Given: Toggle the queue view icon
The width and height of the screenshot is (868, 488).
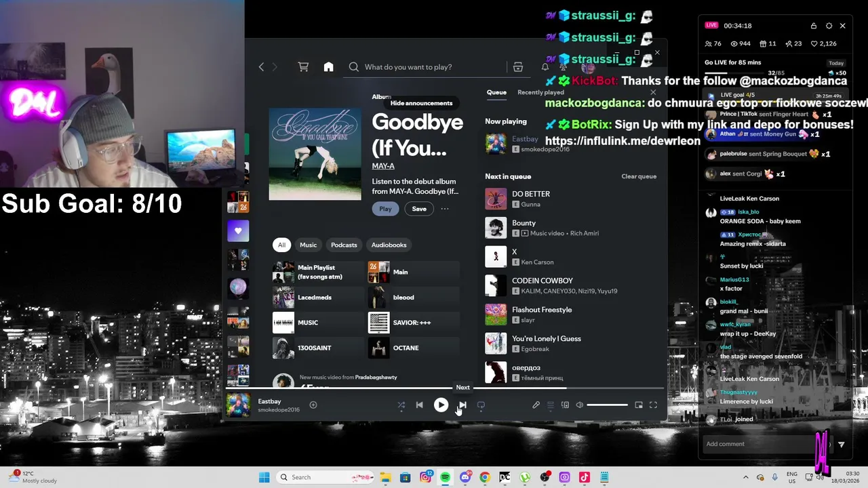Looking at the screenshot, I should click(551, 405).
